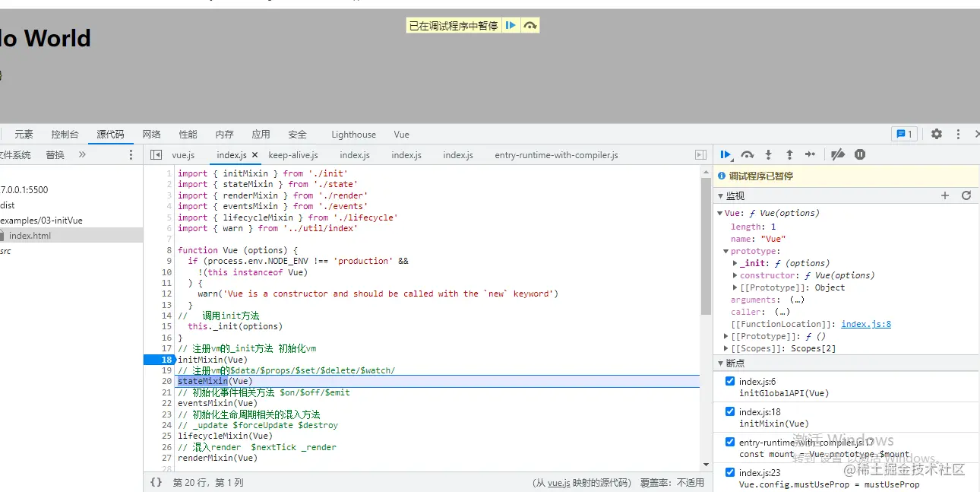The height and width of the screenshot is (492, 980).
Task: Collapse the 断点 breakpoints section
Action: coord(720,363)
